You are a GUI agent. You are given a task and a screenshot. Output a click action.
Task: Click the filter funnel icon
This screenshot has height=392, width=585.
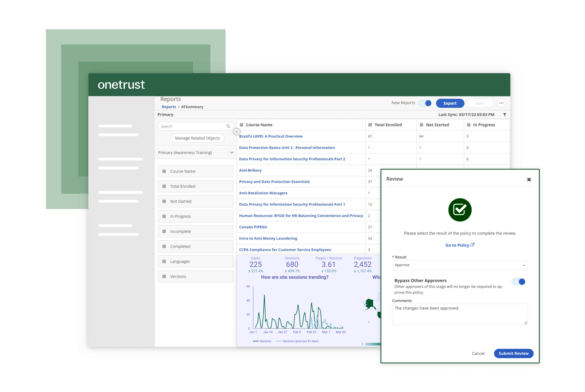(505, 115)
